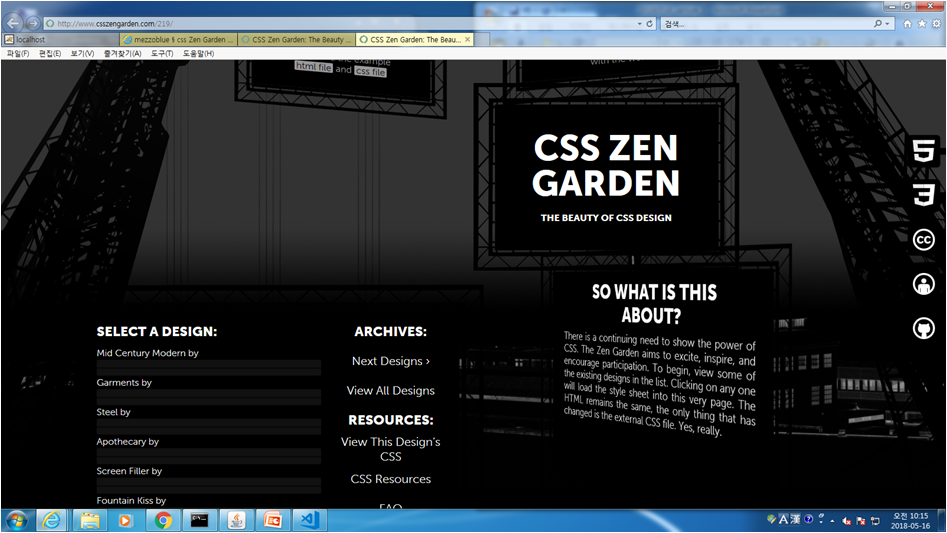This screenshot has width=947, height=533.
Task: Click the css file link
Action: (370, 71)
